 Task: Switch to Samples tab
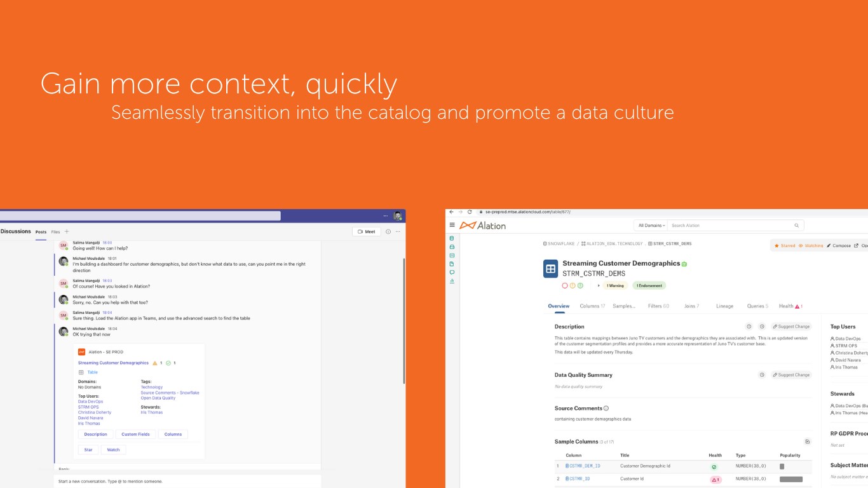[624, 306]
